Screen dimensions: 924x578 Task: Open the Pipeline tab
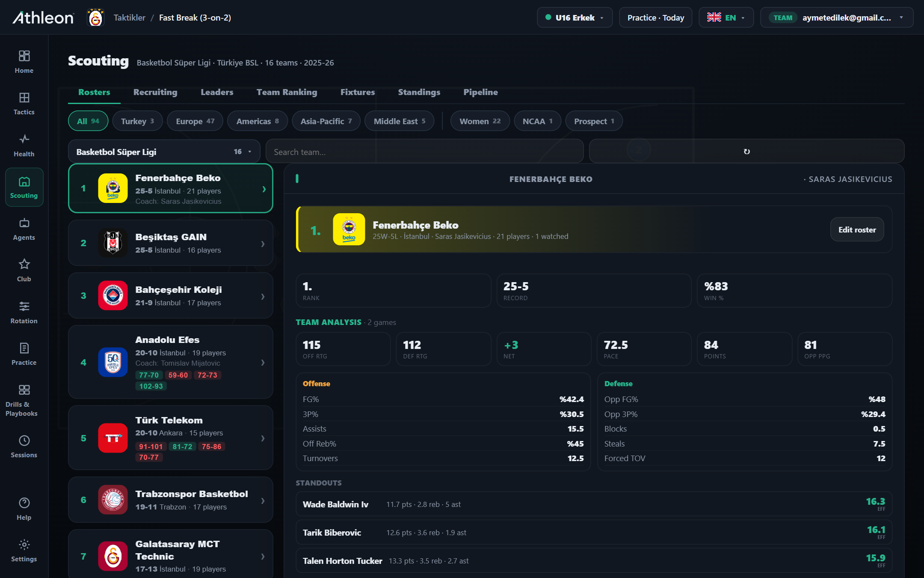coord(481,92)
